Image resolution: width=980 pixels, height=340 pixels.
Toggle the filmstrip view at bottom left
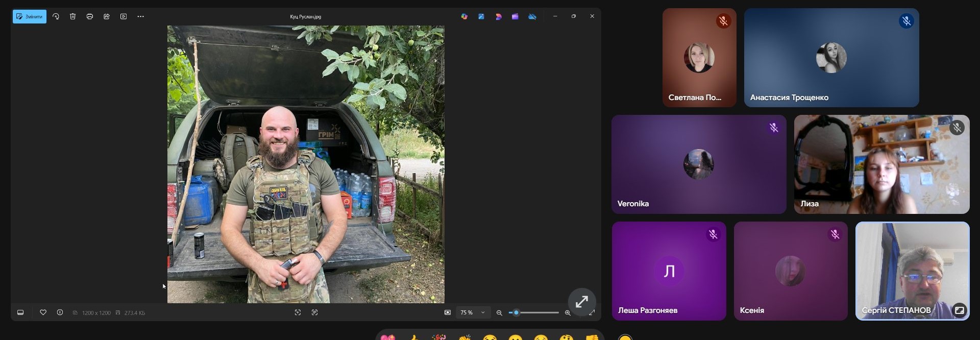click(20, 312)
